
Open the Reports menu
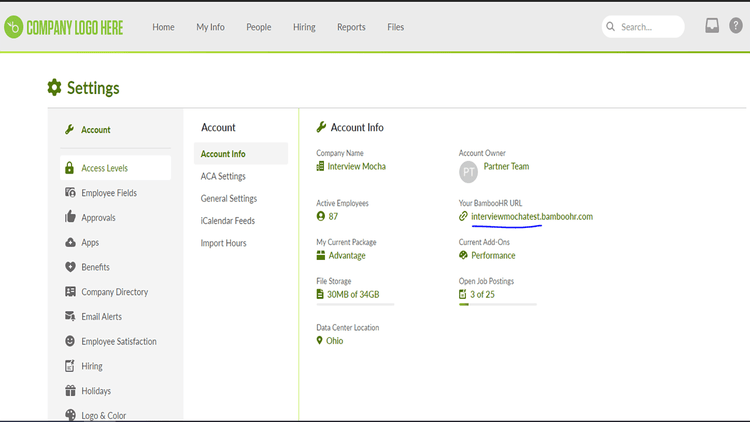pyautogui.click(x=351, y=27)
